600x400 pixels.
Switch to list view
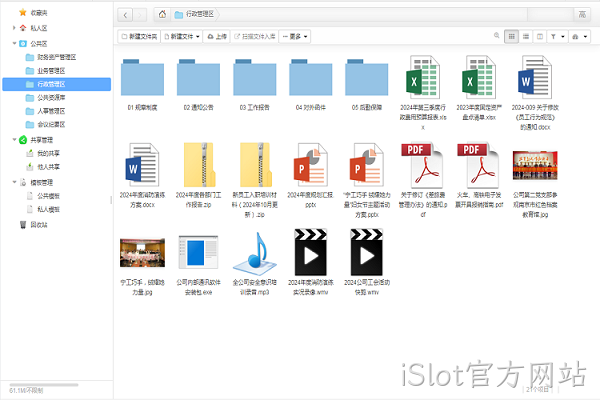[526, 37]
